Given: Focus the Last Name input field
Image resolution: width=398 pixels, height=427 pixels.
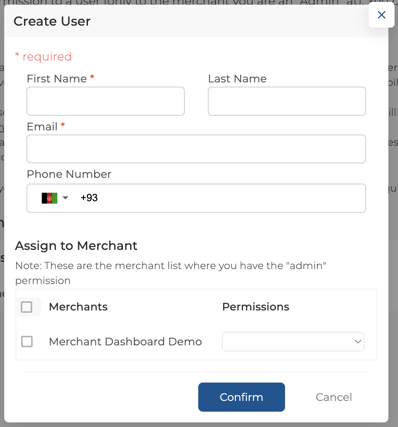Looking at the screenshot, I should 287,101.
